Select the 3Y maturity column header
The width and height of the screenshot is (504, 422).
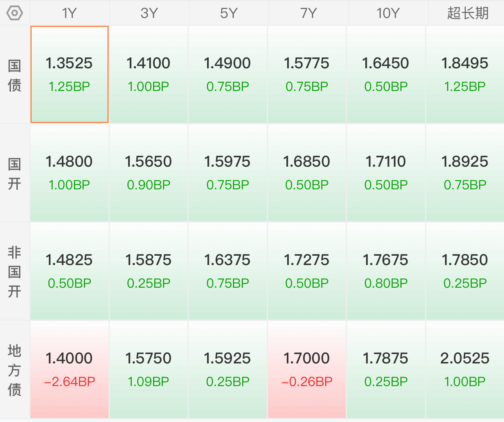149,13
